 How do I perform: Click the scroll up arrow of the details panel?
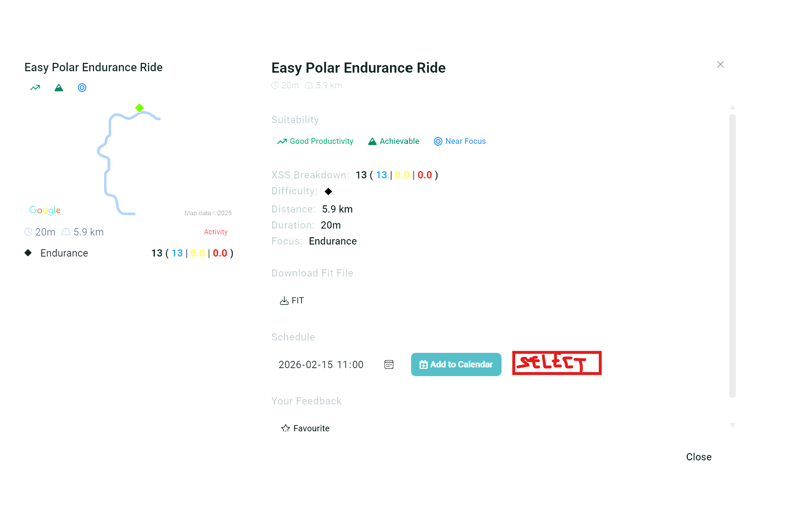click(x=732, y=108)
